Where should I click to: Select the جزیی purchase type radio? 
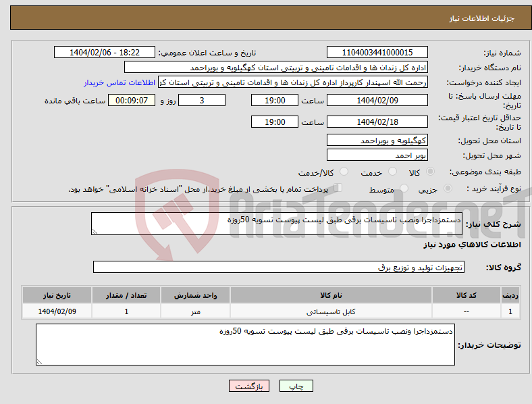point(448,188)
